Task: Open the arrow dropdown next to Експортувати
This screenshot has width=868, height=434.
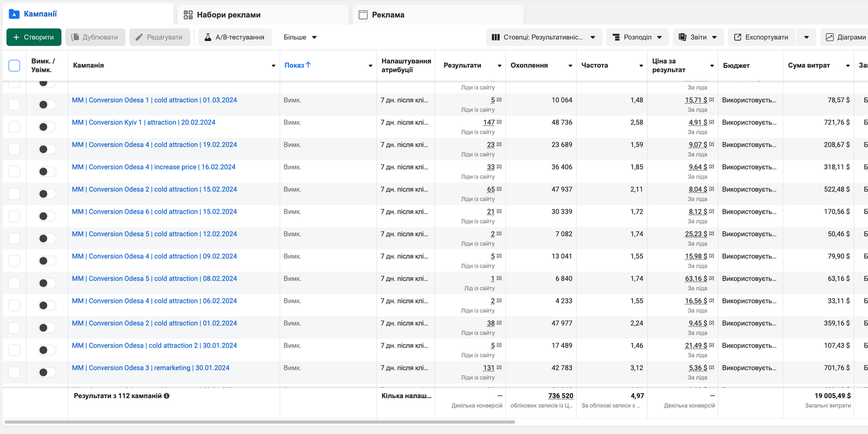Action: point(807,37)
